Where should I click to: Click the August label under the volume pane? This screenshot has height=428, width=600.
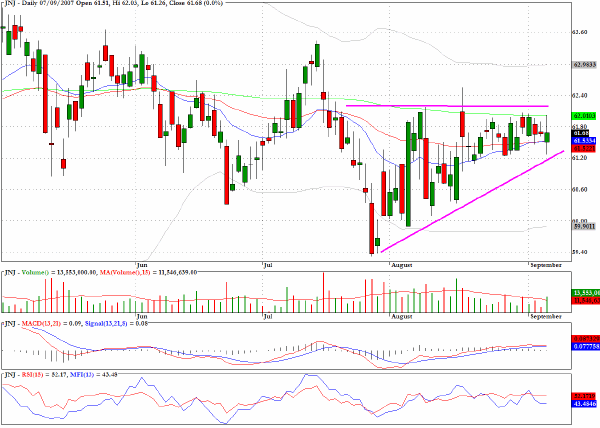402,316
